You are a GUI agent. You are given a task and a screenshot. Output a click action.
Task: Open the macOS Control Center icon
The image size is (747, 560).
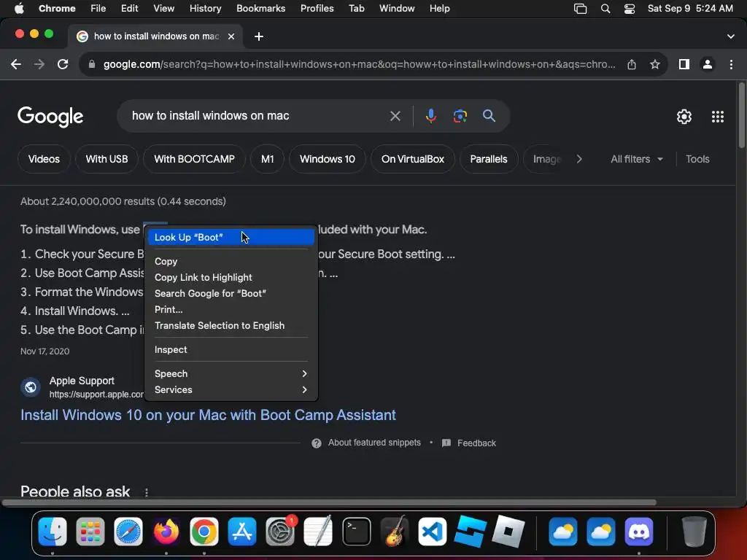[x=630, y=9]
